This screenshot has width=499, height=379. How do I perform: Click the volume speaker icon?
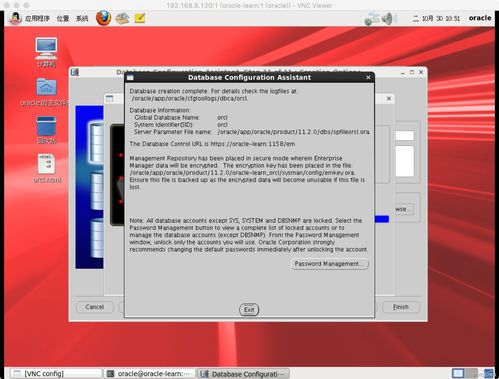pyautogui.click(x=387, y=18)
